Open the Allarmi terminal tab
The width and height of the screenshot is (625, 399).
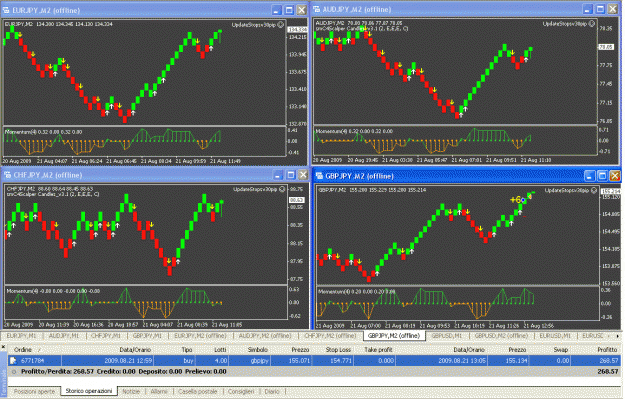159,392
